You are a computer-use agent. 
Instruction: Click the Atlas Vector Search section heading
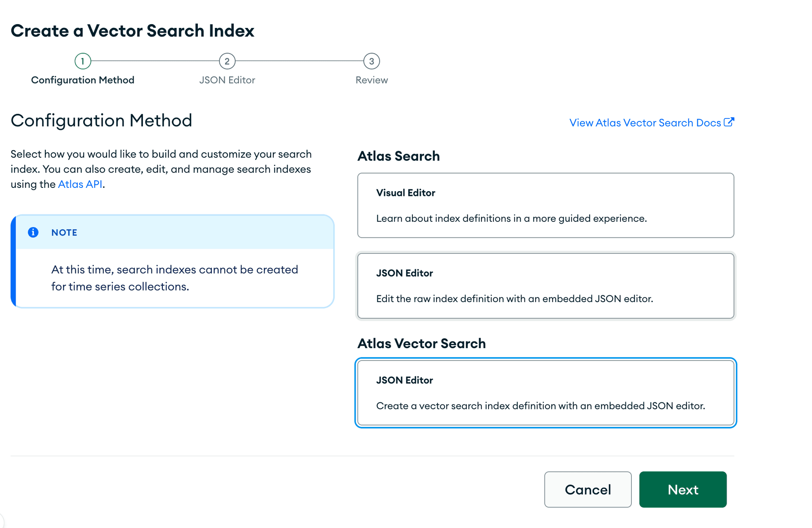tap(421, 343)
